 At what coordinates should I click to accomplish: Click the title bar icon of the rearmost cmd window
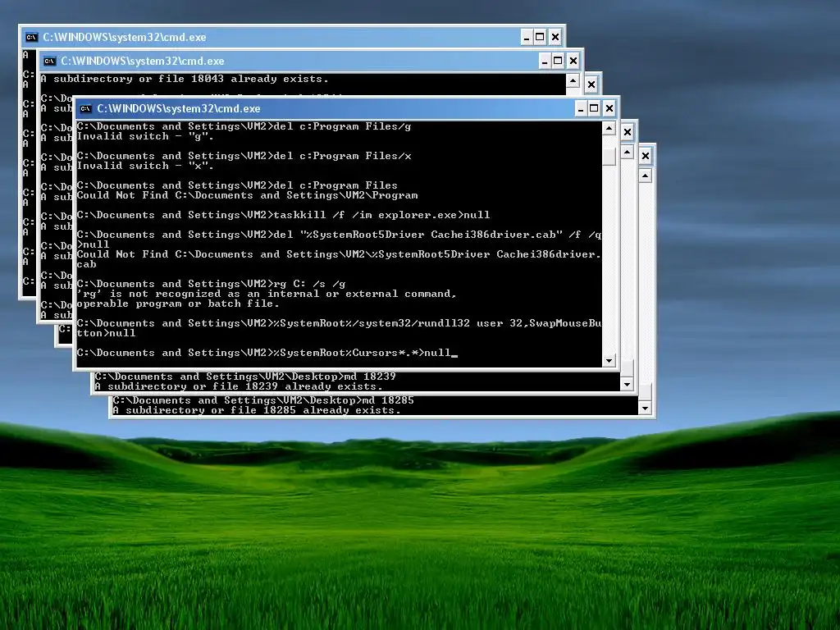[x=32, y=38]
